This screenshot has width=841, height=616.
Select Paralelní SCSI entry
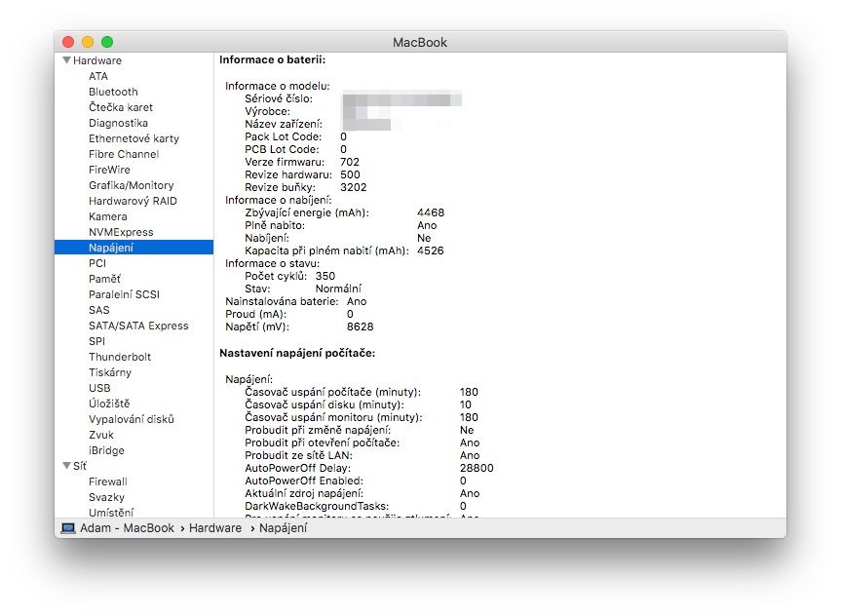124,294
